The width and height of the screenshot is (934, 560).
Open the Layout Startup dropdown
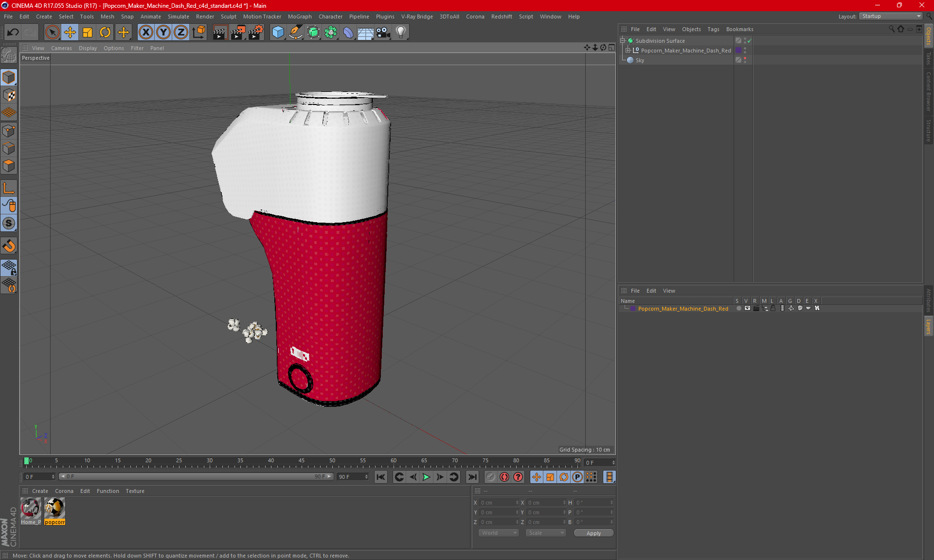click(891, 16)
